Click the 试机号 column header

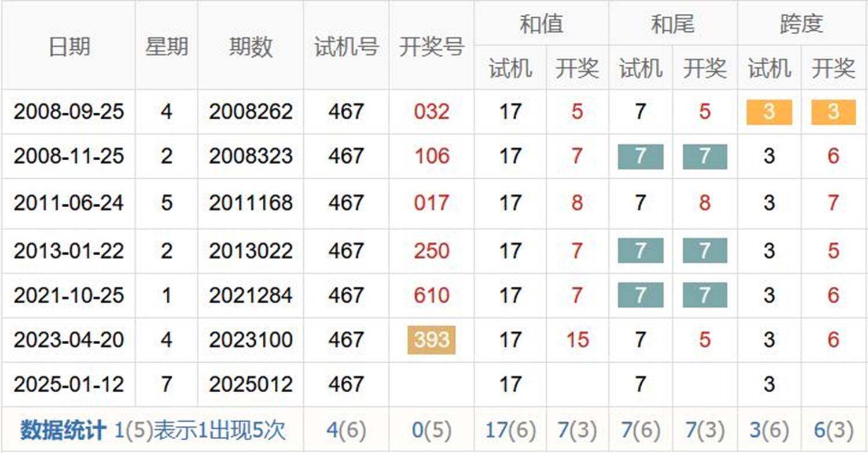coord(346,46)
